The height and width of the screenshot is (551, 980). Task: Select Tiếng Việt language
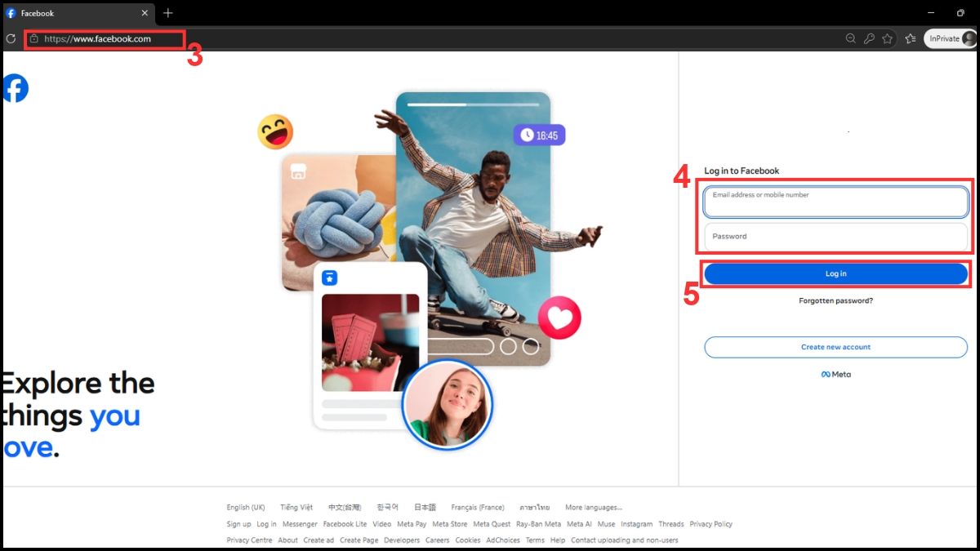(296, 508)
